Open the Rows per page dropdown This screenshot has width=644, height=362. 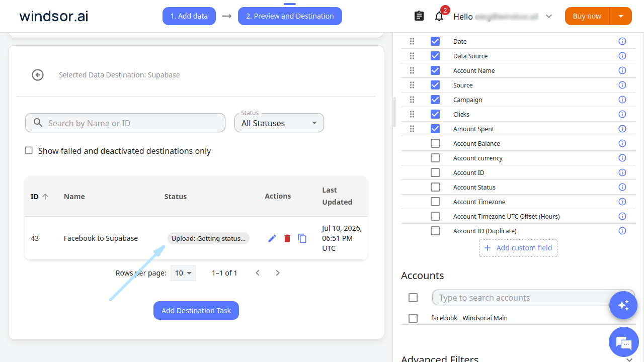coord(183,273)
